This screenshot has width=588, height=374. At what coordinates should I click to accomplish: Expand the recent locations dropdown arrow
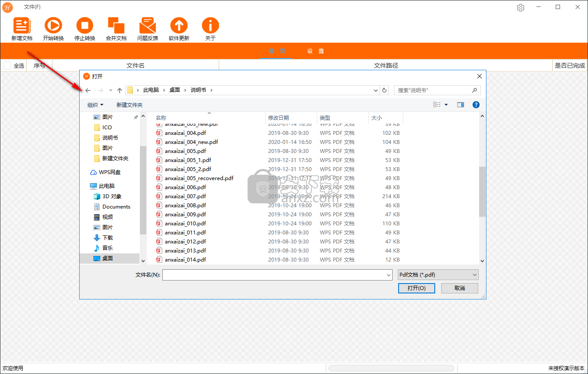point(111,90)
